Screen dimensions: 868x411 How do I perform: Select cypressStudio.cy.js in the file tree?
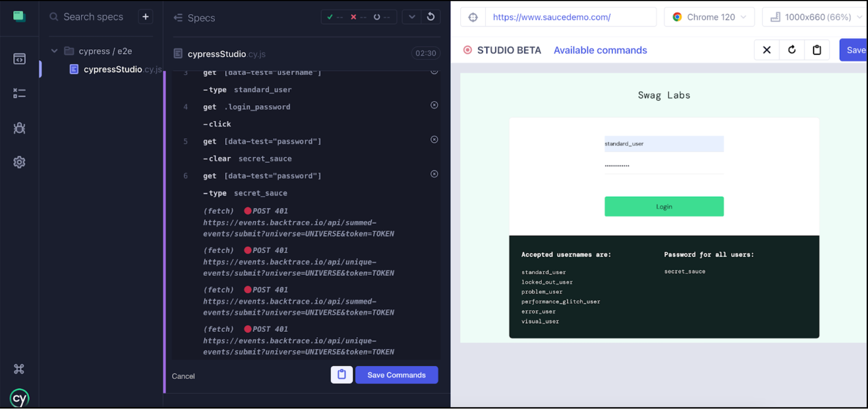pyautogui.click(x=113, y=70)
